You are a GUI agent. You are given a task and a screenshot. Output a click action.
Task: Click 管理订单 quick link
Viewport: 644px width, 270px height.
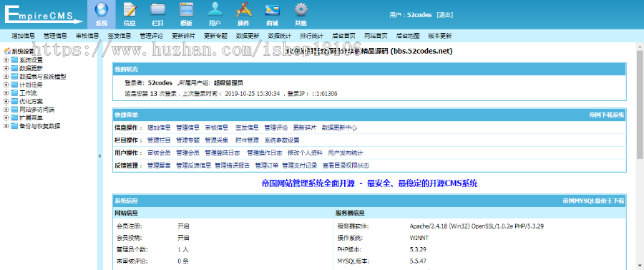[x=267, y=165]
